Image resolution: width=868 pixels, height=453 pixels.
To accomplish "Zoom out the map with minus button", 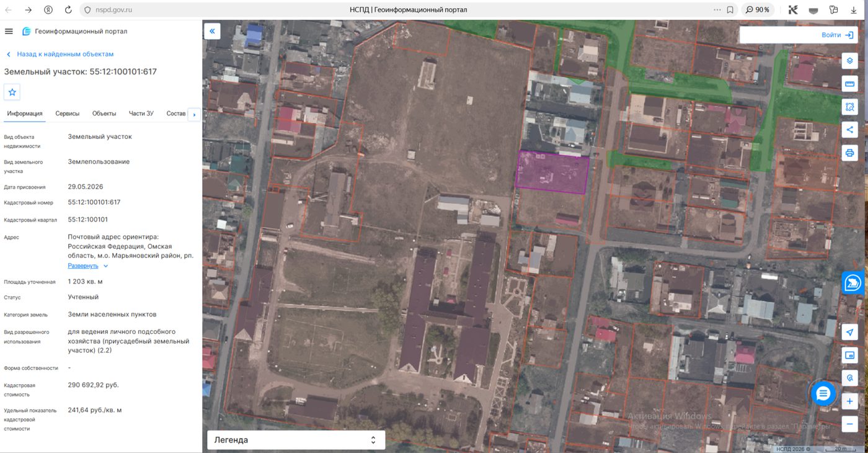I will click(x=849, y=424).
